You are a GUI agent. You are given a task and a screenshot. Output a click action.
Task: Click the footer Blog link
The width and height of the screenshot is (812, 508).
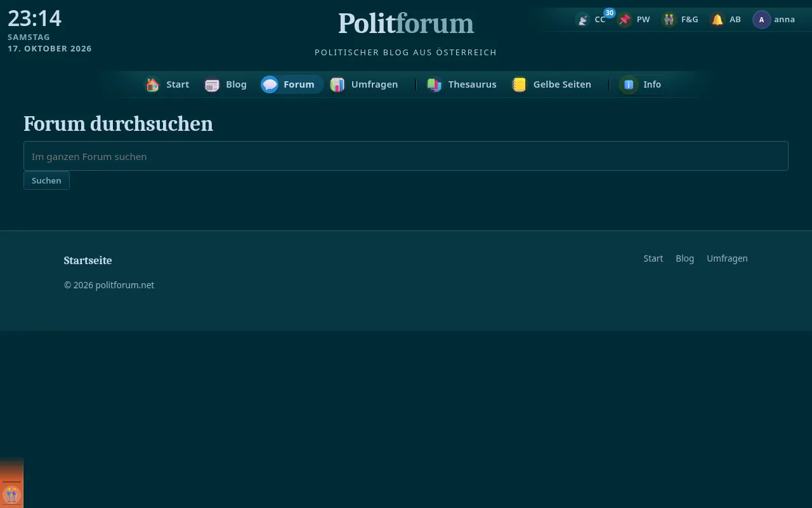[x=684, y=258]
